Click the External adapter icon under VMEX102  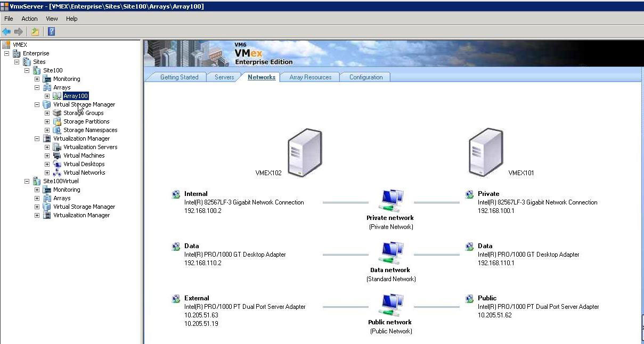tap(176, 299)
